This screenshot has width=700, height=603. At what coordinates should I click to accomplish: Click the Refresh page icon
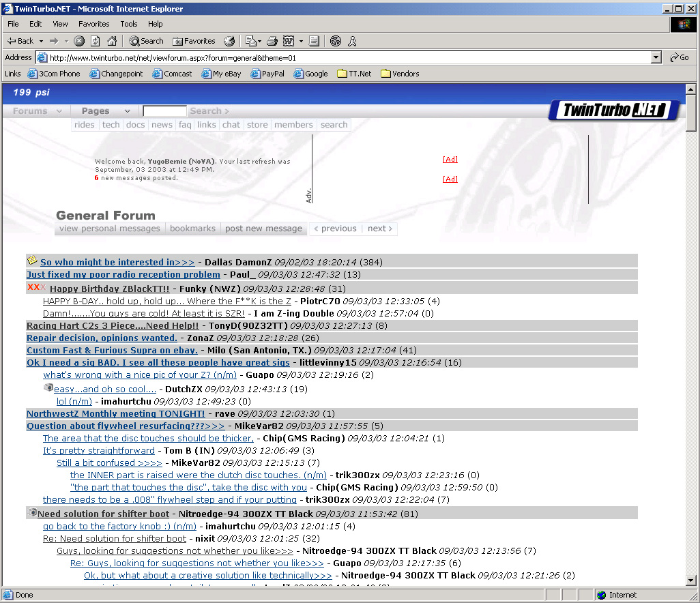pos(96,41)
